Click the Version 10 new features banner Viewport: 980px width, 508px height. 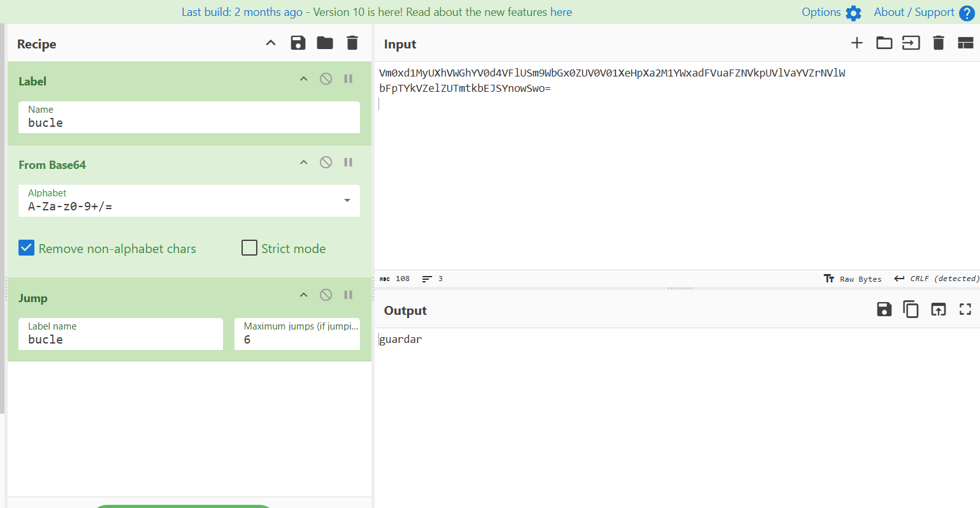pos(377,12)
